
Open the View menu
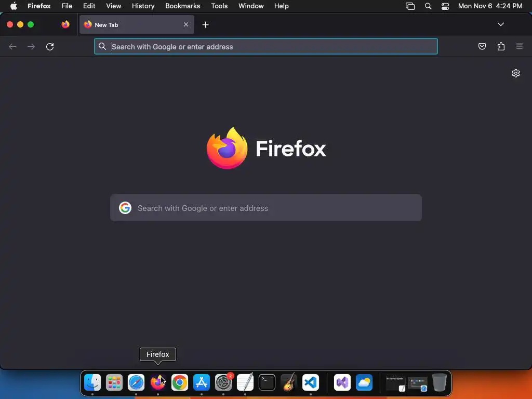[x=114, y=6]
